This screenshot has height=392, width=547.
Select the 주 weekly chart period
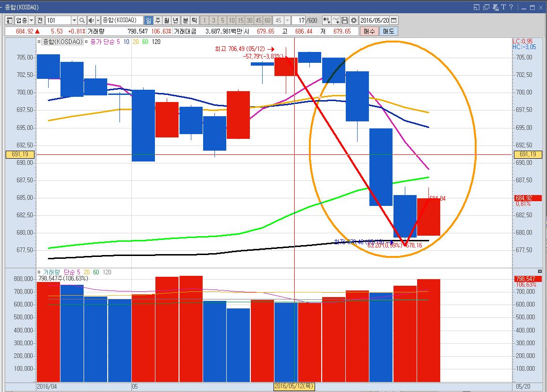[158, 20]
